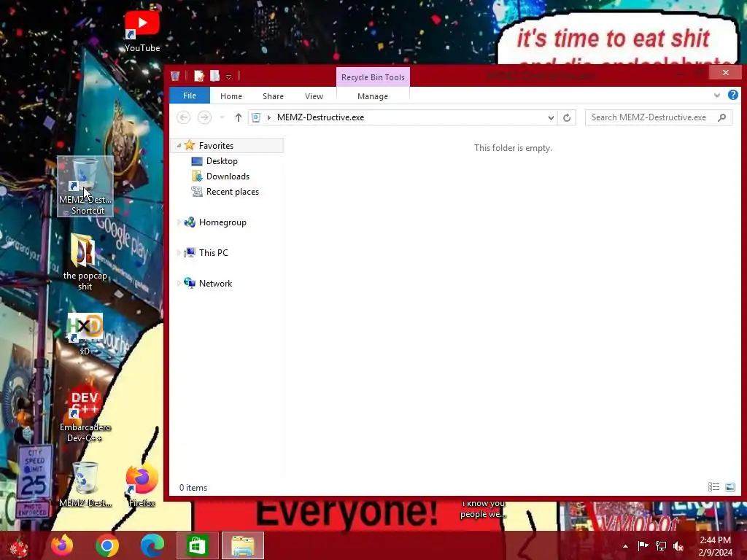
Task: Expand the ribbon with the chevron
Action: [717, 96]
